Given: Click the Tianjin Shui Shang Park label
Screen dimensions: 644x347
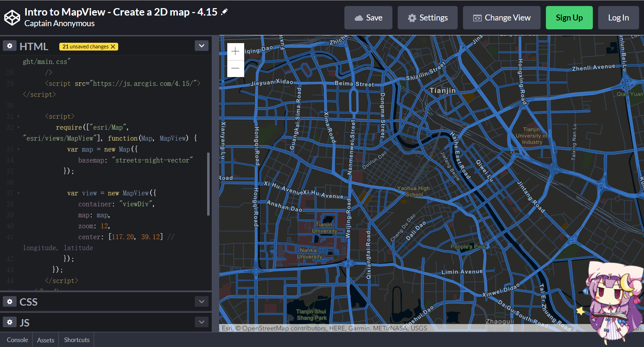Looking at the screenshot, I should [311, 315].
